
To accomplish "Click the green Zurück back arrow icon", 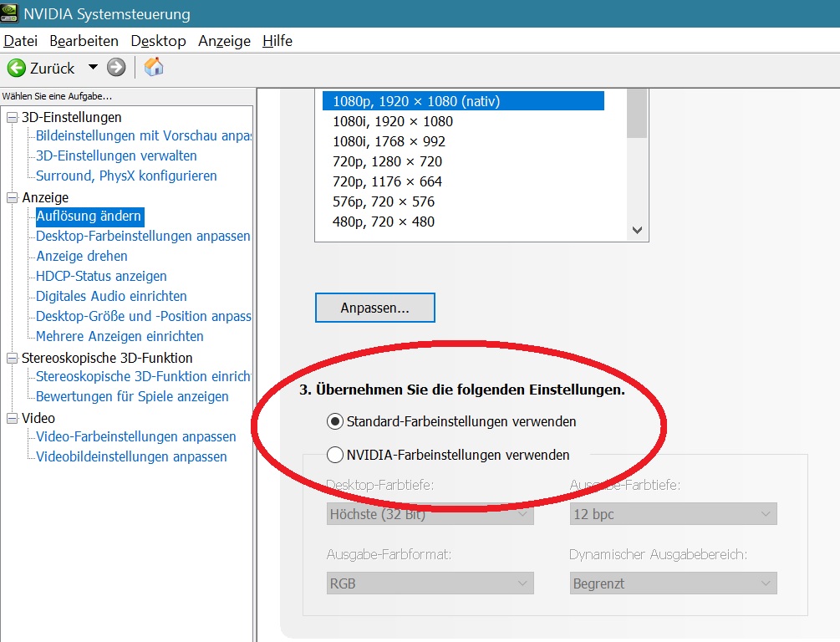I will click(16, 68).
